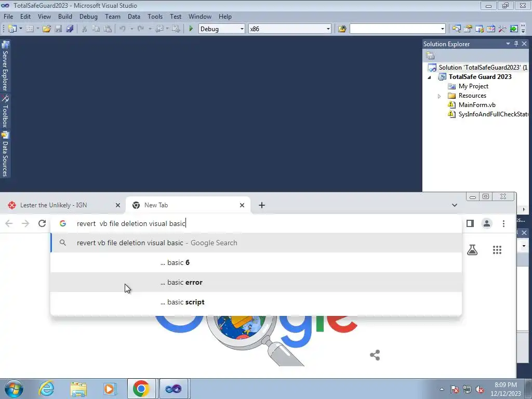
Task: Open the Windows Start button
Action: click(14, 389)
